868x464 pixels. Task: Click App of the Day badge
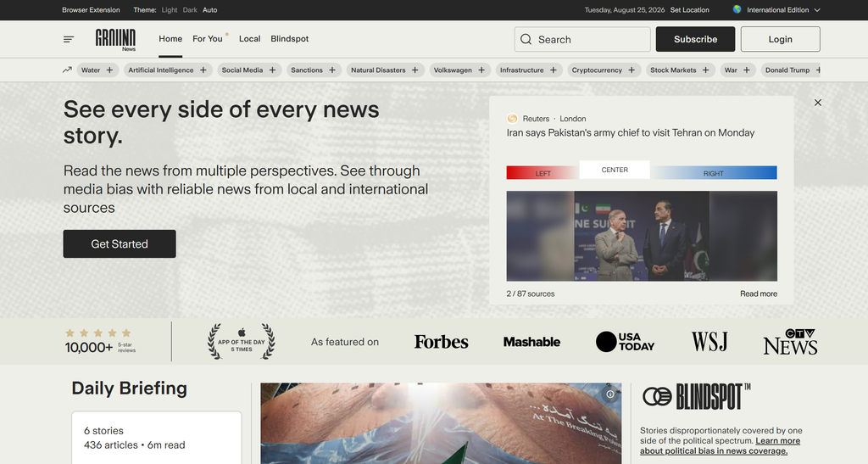[x=242, y=342]
